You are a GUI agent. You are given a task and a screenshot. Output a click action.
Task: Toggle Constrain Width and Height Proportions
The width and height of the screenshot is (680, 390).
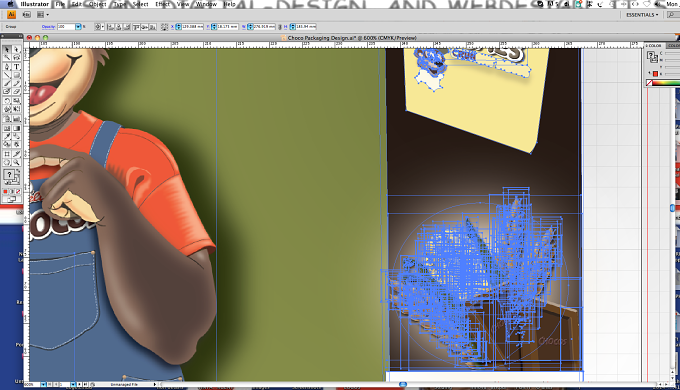tap(279, 27)
